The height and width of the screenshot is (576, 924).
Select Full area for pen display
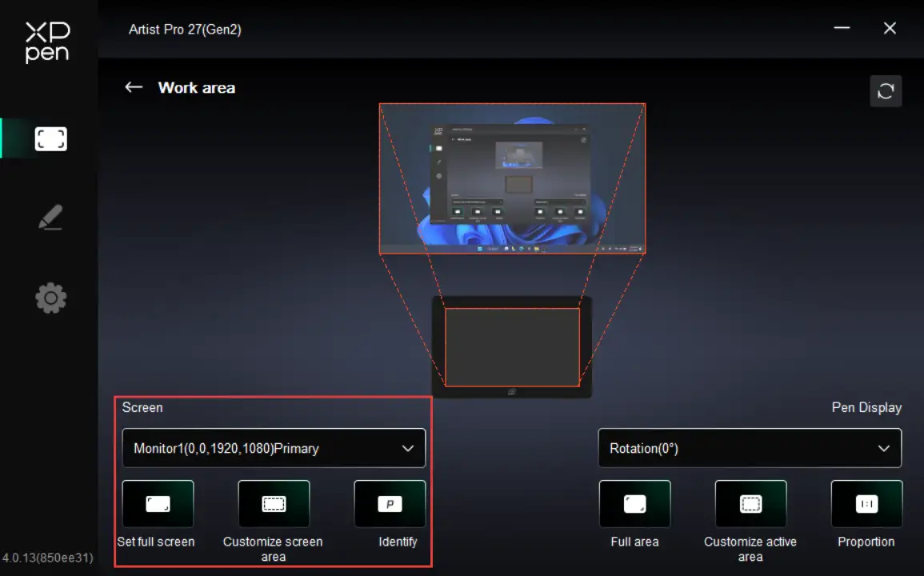tap(634, 504)
